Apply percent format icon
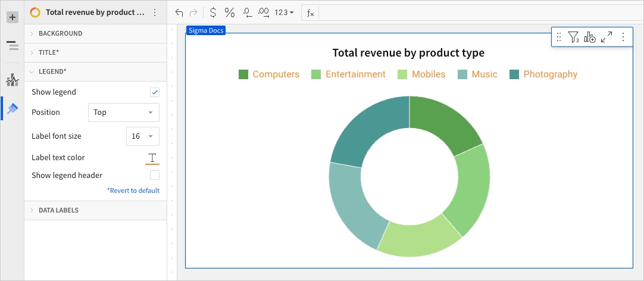This screenshot has height=281, width=644. (x=230, y=12)
